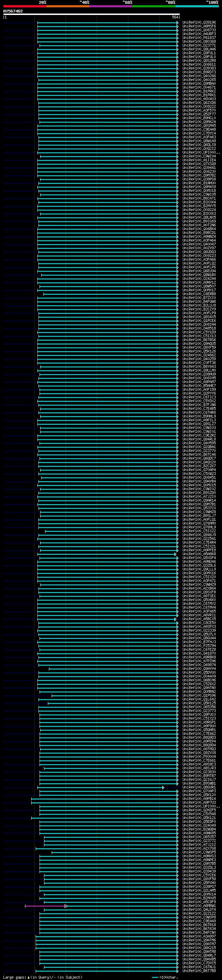Select hit label UniRef100_C9EA48
222x980 pixels.
click(x=199, y=129)
